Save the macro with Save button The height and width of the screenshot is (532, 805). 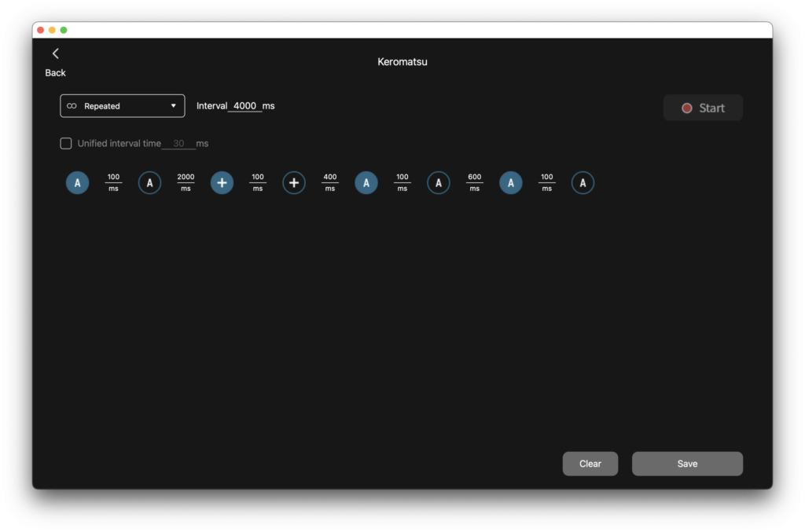pyautogui.click(x=687, y=464)
